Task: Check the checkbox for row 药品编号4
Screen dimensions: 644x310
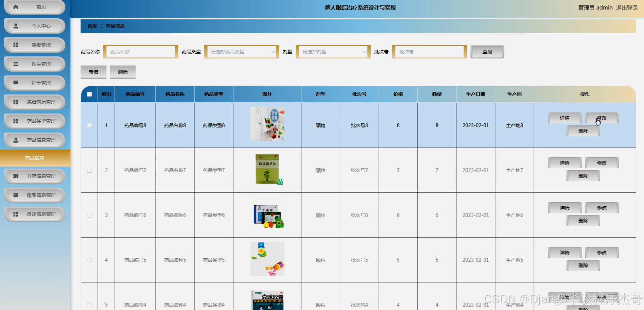Action: click(89, 305)
